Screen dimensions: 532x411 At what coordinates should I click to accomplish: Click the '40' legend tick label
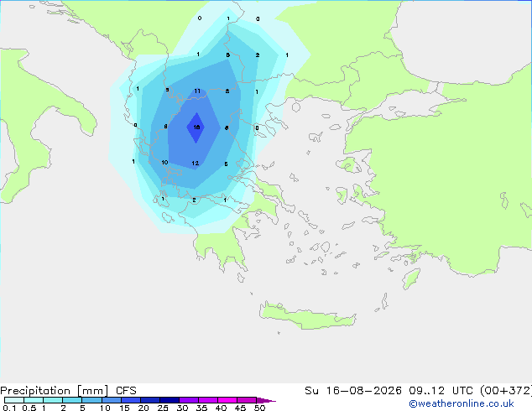click(x=221, y=408)
